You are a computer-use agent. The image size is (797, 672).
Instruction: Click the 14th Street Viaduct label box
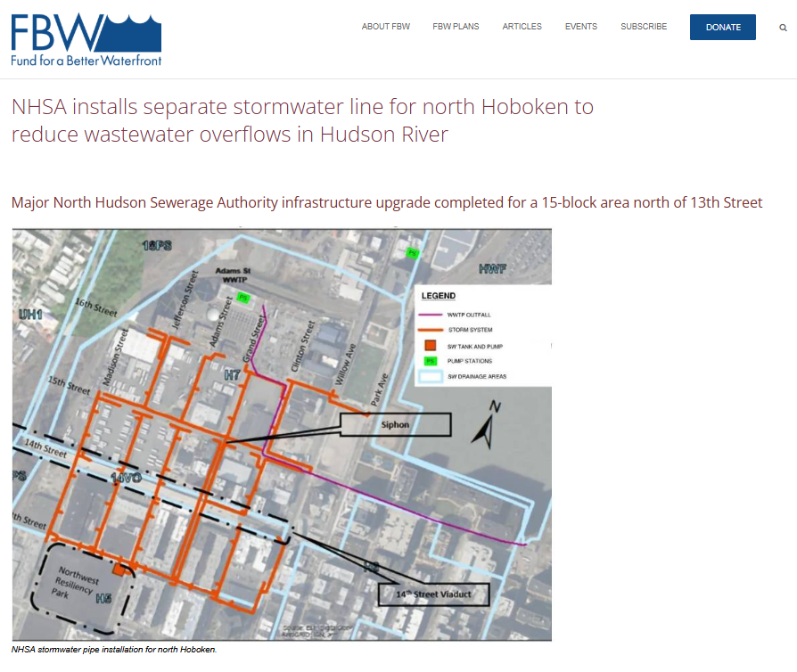point(433,594)
